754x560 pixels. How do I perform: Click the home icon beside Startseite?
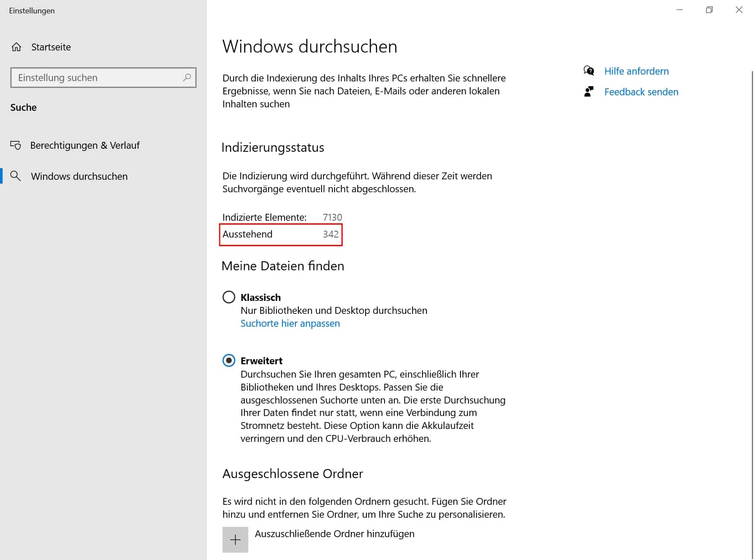[16, 47]
